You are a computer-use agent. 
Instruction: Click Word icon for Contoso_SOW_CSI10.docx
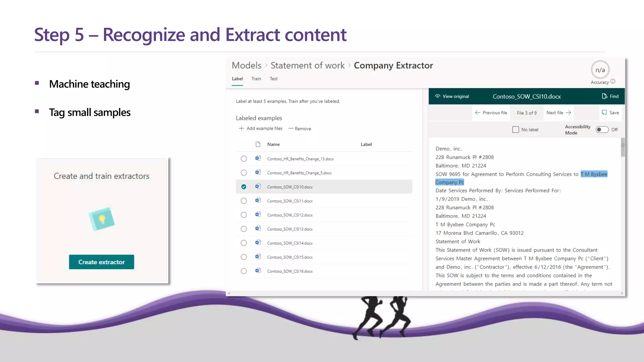coord(258,187)
